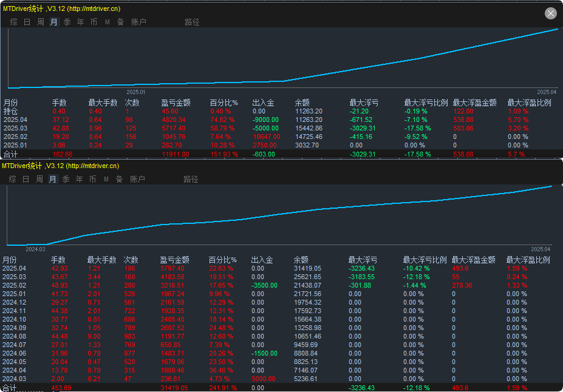Switch to 综 tab in top panel

tap(13, 22)
